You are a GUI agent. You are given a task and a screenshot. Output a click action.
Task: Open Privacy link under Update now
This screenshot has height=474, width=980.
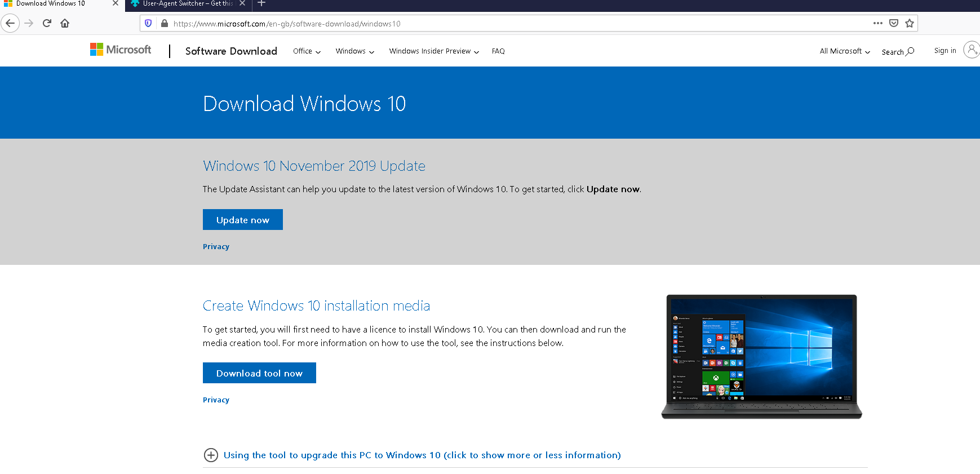[x=216, y=247]
